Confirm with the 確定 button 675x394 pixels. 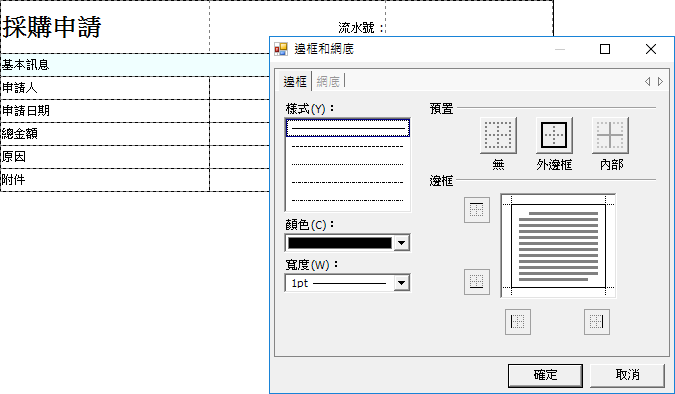pyautogui.click(x=545, y=375)
